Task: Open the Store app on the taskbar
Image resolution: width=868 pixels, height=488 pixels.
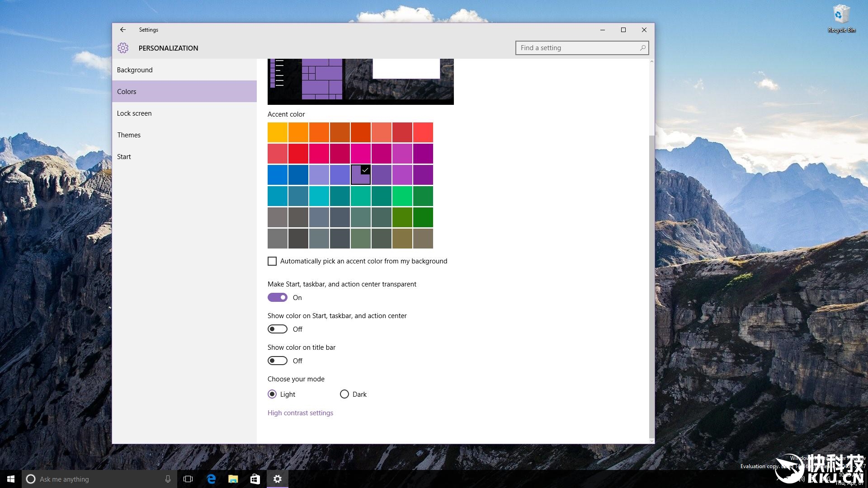Action: (x=255, y=479)
